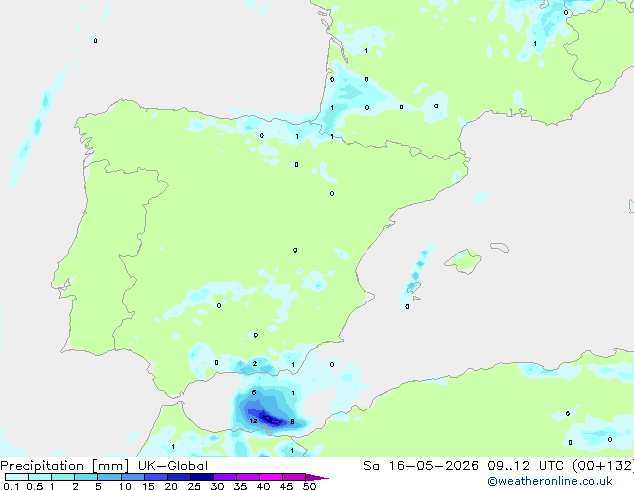Select the '09..12 UTC' time range text

point(526,466)
